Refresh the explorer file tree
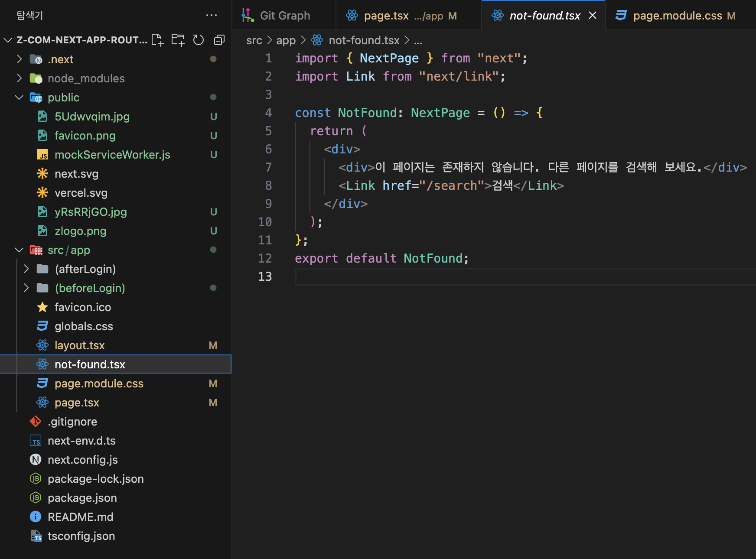This screenshot has height=559, width=756. pos(199,40)
